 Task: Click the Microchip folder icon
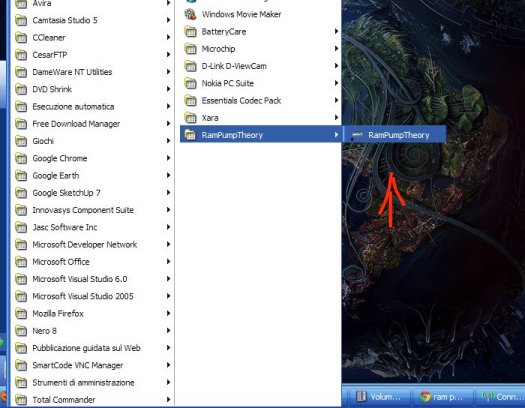[x=191, y=49]
